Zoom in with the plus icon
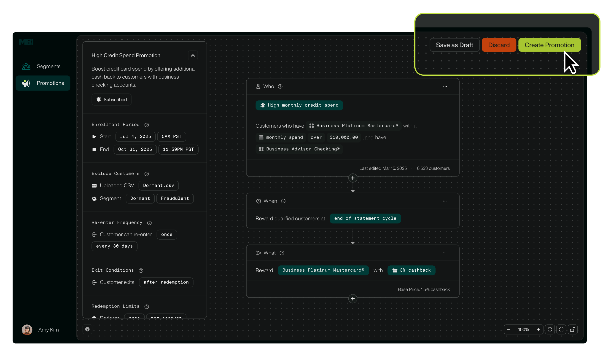Viewport: 603px width, 364px height. click(x=538, y=329)
